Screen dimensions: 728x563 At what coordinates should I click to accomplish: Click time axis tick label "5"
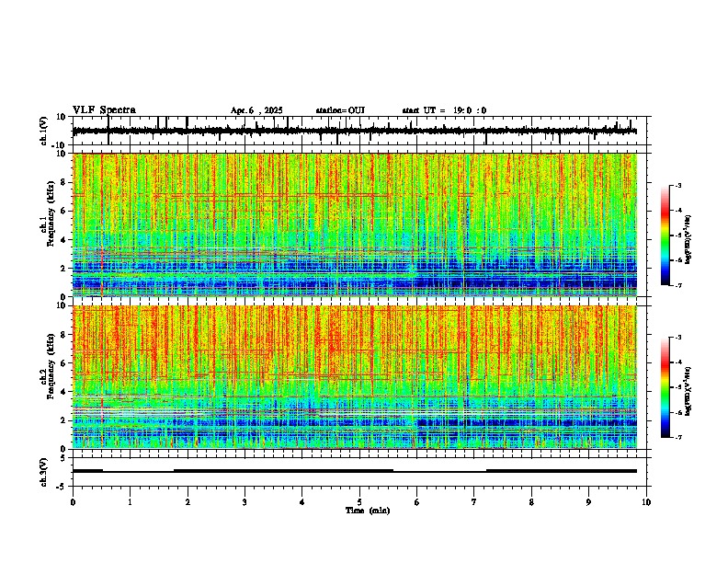(359, 502)
